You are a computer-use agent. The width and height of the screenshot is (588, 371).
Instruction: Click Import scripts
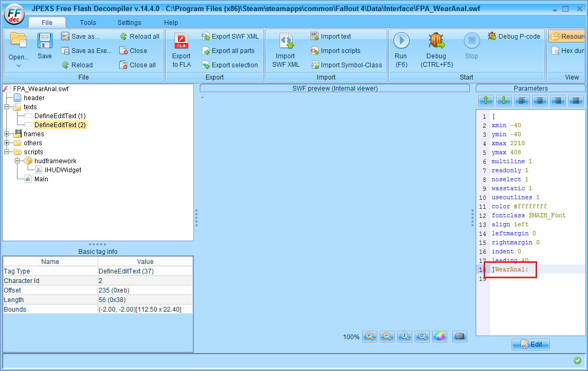335,51
